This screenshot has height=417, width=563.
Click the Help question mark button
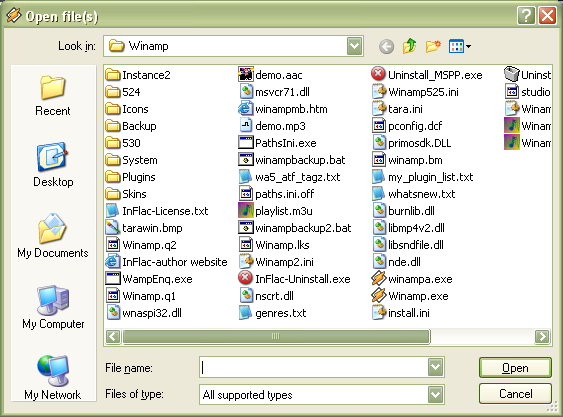526,16
